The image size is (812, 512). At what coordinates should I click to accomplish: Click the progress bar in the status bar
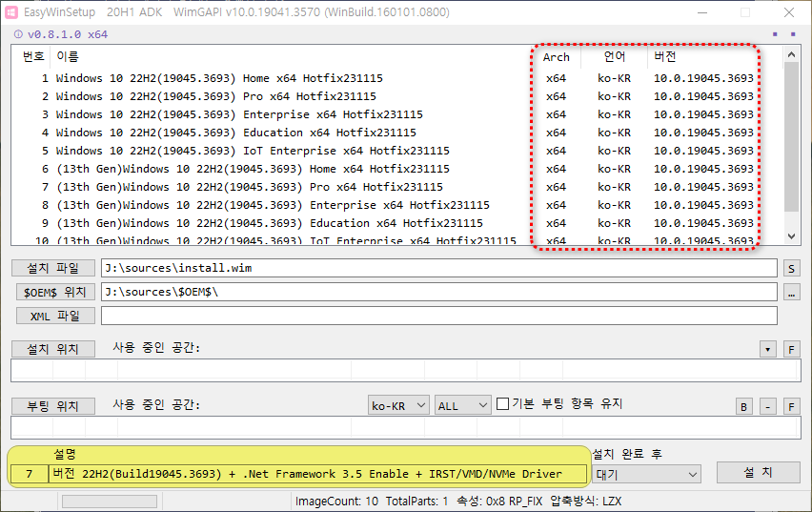pos(110,502)
